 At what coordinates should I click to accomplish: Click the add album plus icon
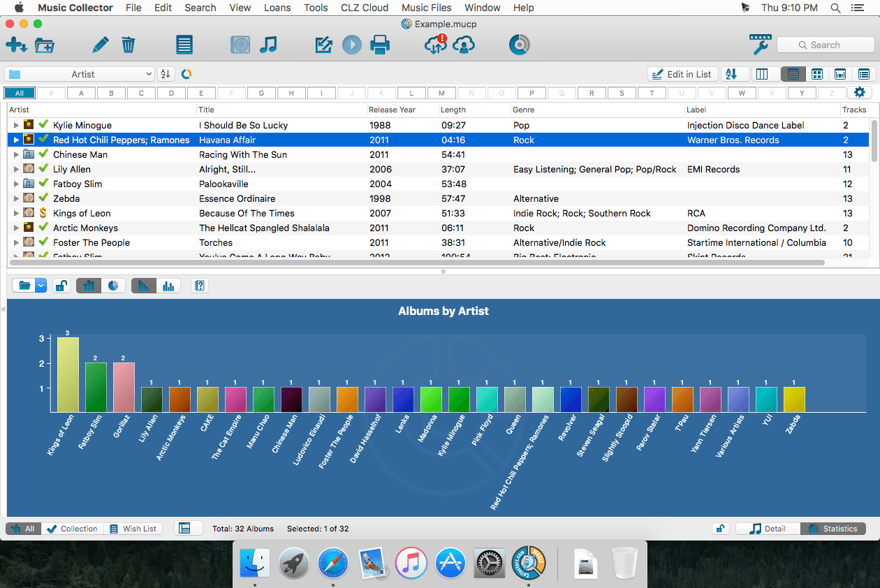coord(15,45)
